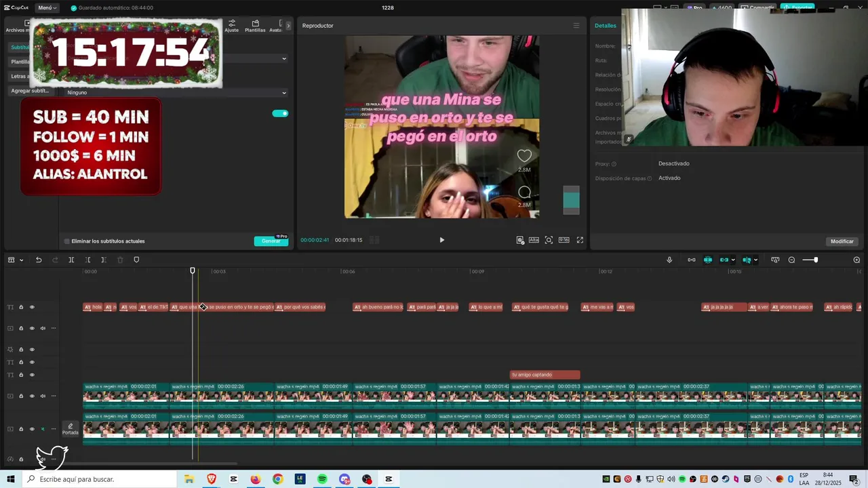The height and width of the screenshot is (488, 868).
Task: Open the Ajuste tab
Action: click(x=232, y=26)
